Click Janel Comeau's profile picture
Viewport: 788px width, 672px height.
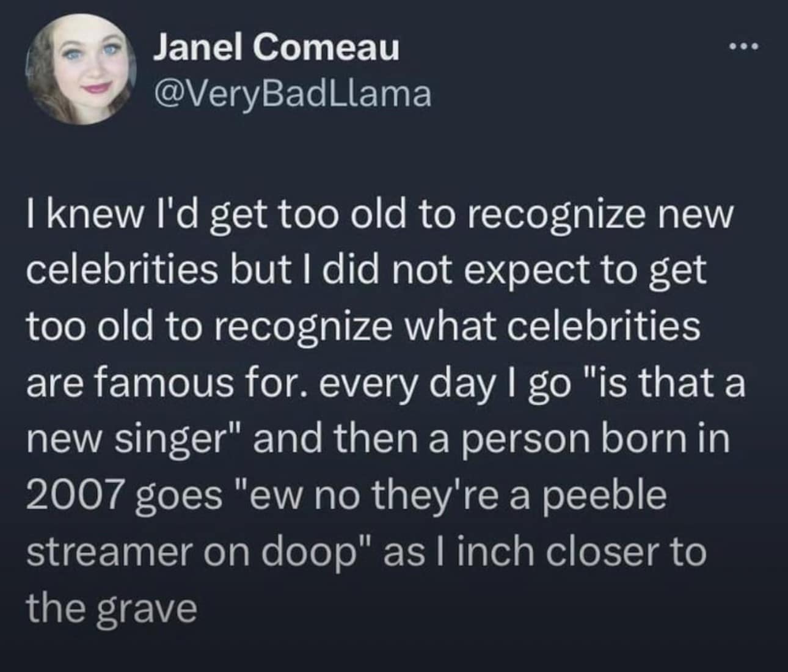click(80, 70)
